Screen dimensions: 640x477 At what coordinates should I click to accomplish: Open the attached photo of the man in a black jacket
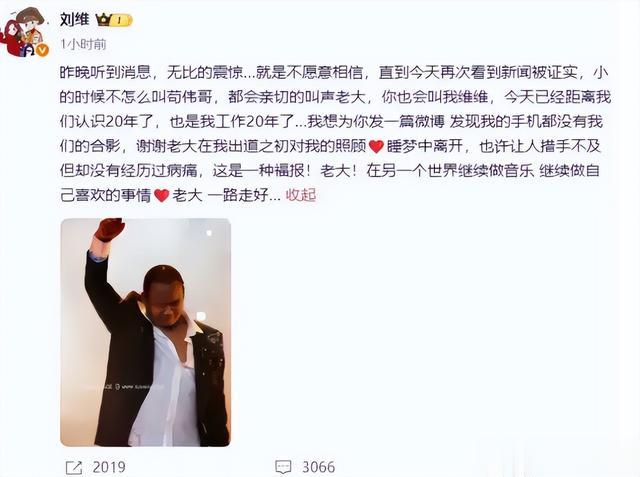click(145, 332)
